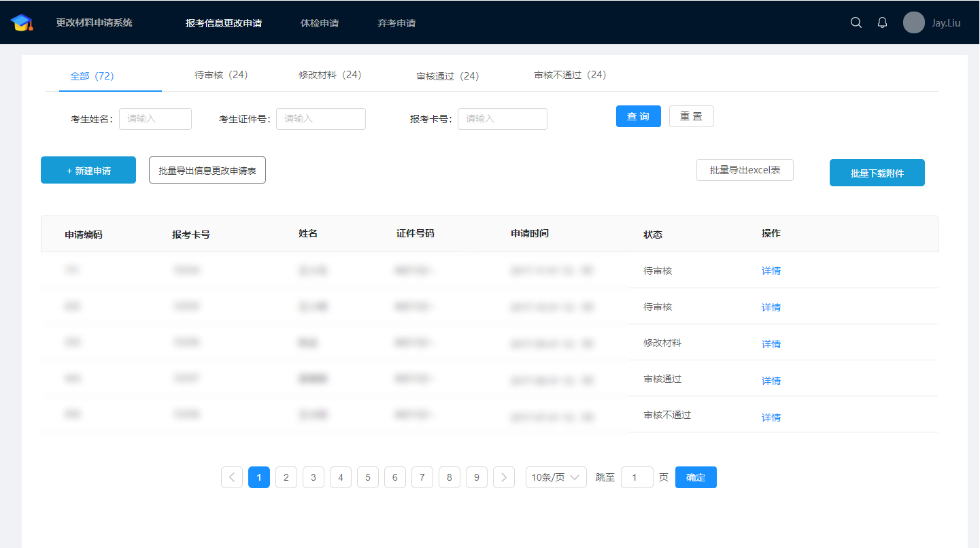Image resolution: width=980 pixels, height=548 pixels.
Task: Go to next page arrow
Action: [x=503, y=477]
